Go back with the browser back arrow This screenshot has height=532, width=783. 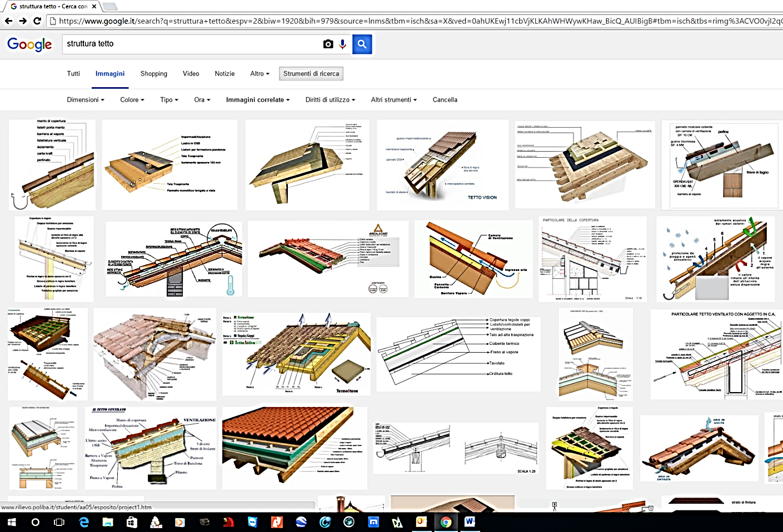(8, 21)
